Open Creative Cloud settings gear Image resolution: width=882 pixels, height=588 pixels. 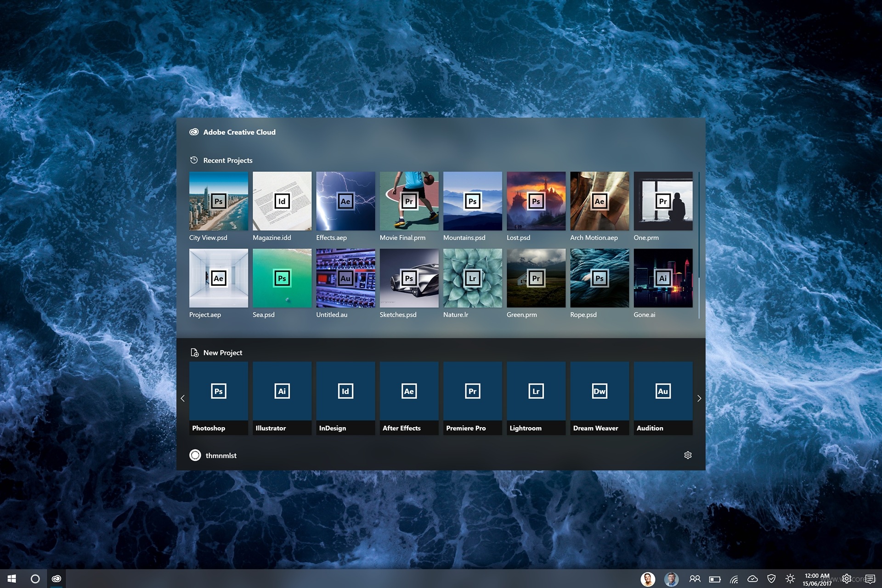(x=688, y=455)
